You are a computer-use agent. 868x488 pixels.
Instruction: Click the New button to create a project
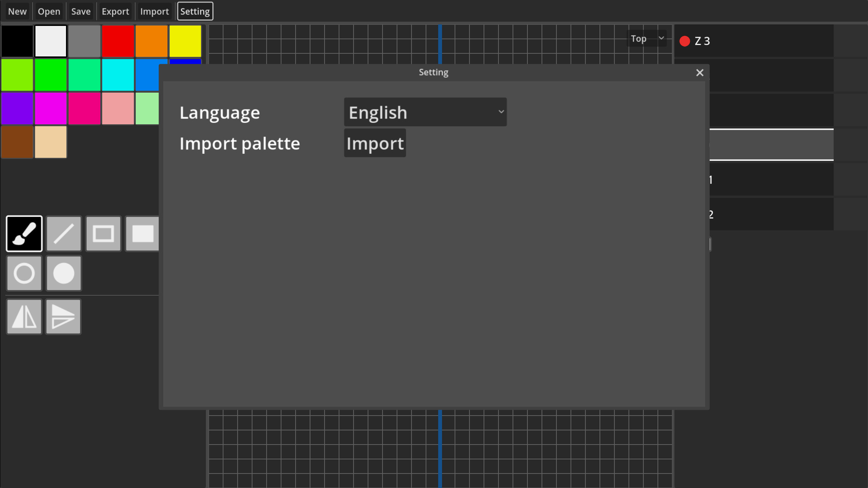(17, 11)
